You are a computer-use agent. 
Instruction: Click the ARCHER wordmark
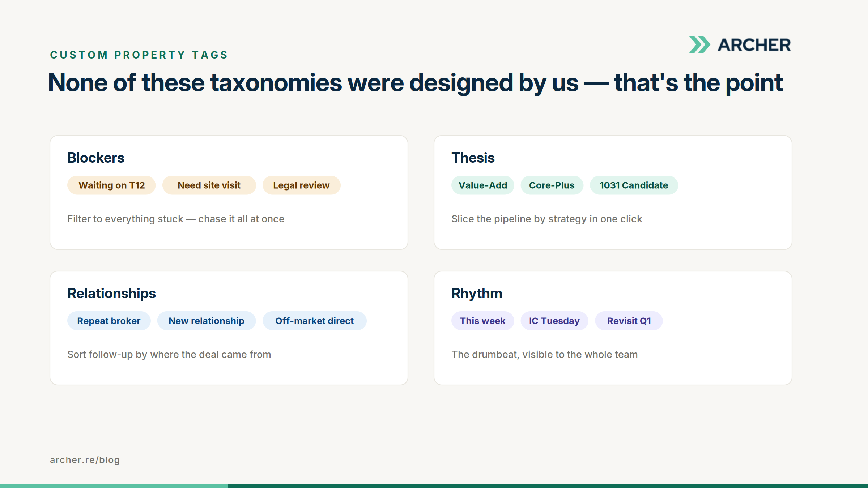[x=754, y=45]
